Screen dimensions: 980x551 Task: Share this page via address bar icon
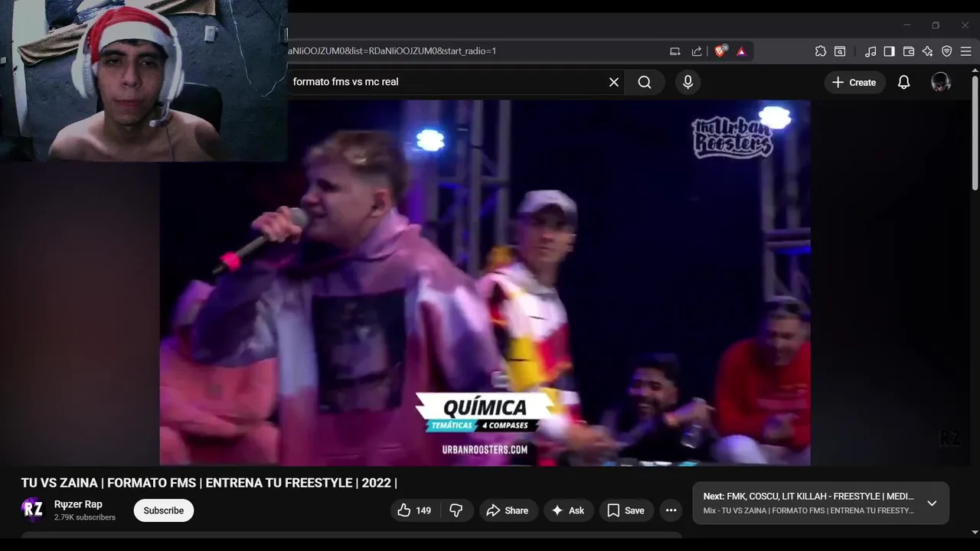(x=697, y=51)
